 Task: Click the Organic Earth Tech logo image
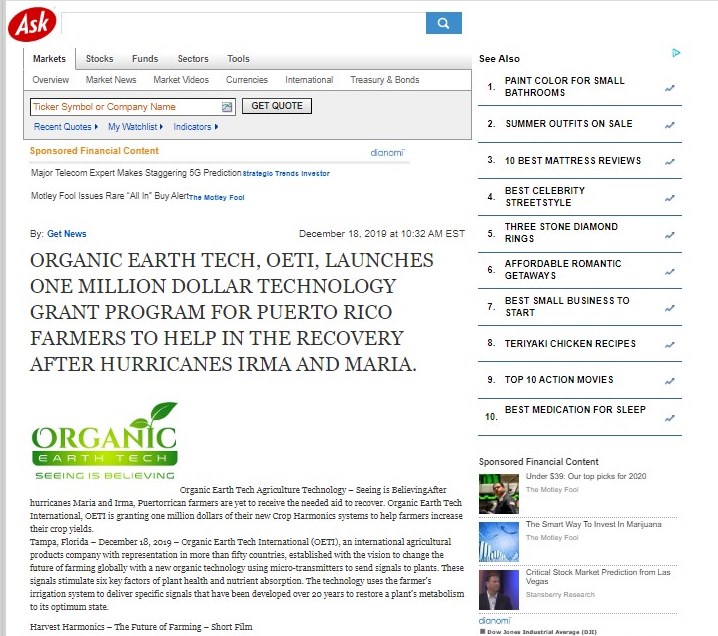coord(104,441)
